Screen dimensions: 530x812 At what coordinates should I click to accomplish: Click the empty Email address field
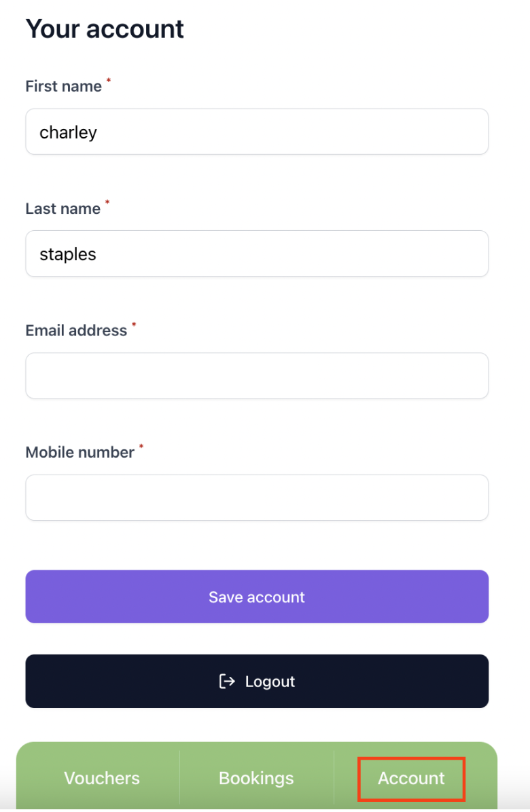257,375
